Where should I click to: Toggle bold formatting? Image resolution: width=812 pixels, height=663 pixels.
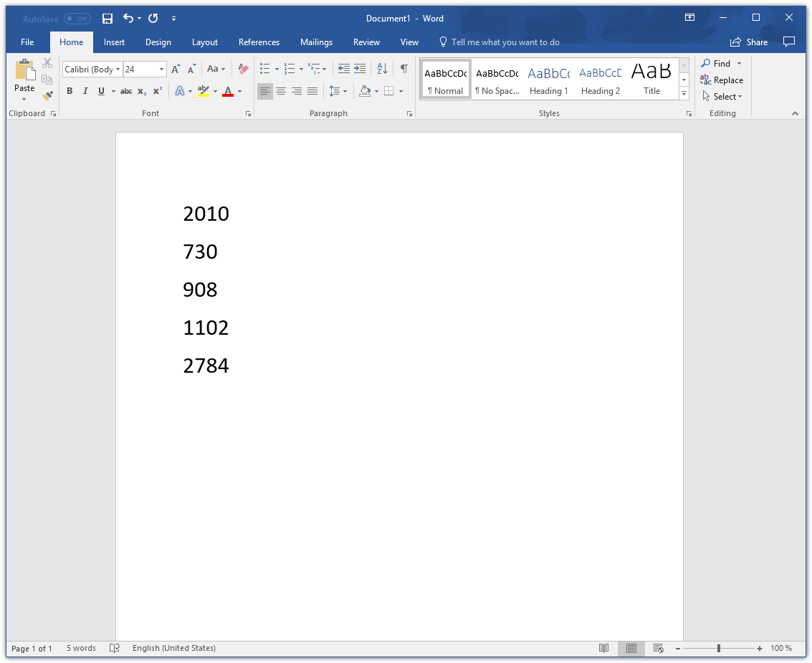tap(70, 91)
